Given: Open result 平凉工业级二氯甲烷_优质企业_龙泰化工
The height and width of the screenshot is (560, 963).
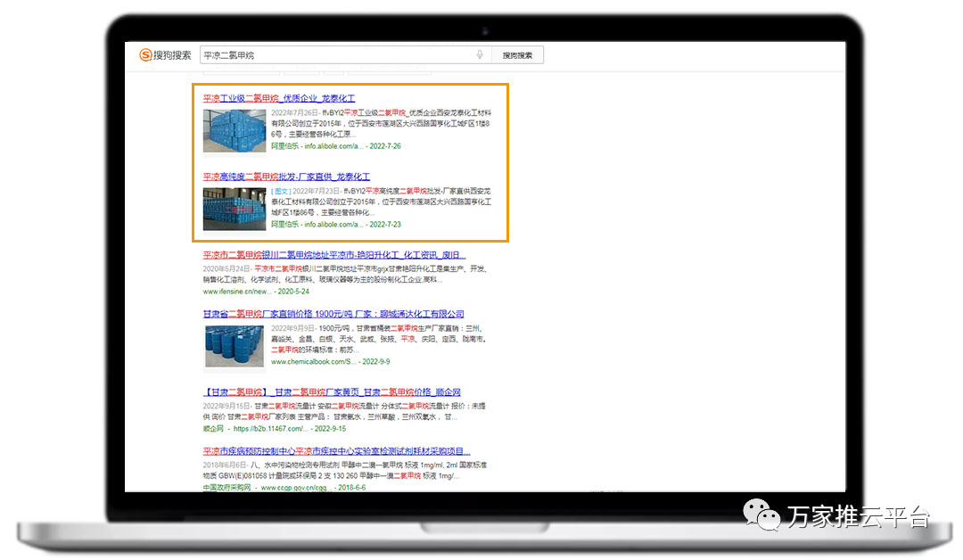Looking at the screenshot, I should click(279, 98).
